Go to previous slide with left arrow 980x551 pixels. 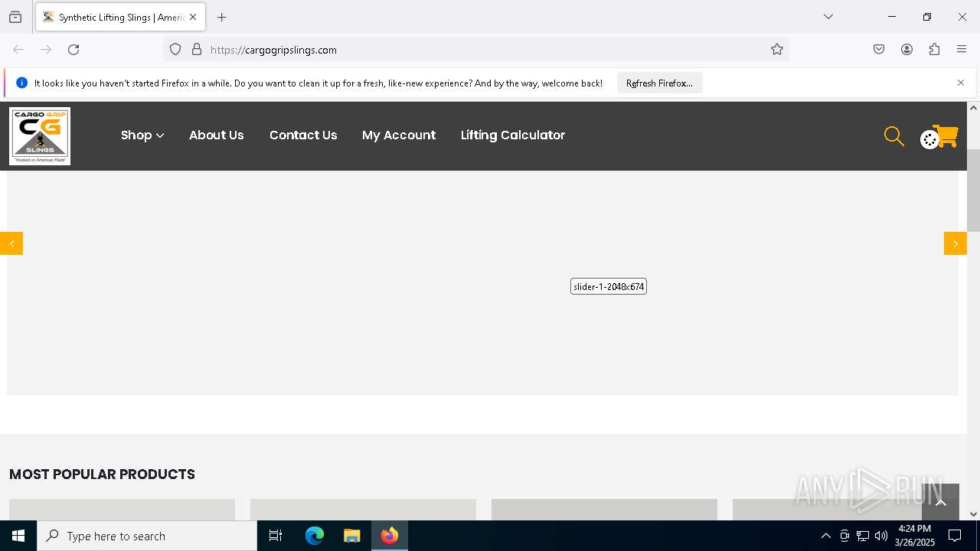pyautogui.click(x=11, y=243)
